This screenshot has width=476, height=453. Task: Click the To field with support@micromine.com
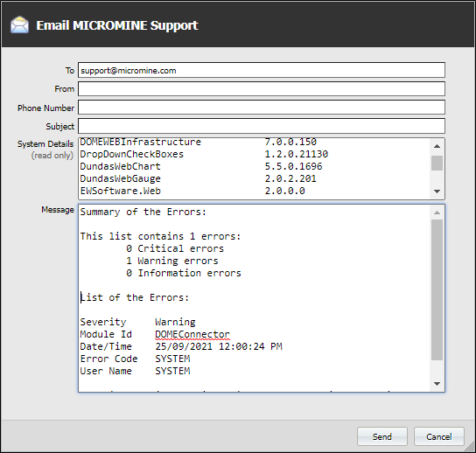tap(262, 70)
